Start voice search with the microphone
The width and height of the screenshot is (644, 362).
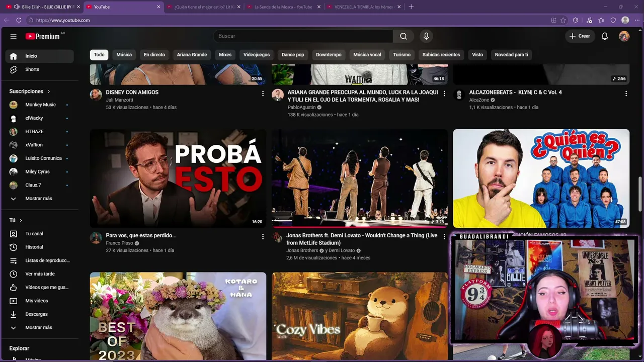426,36
